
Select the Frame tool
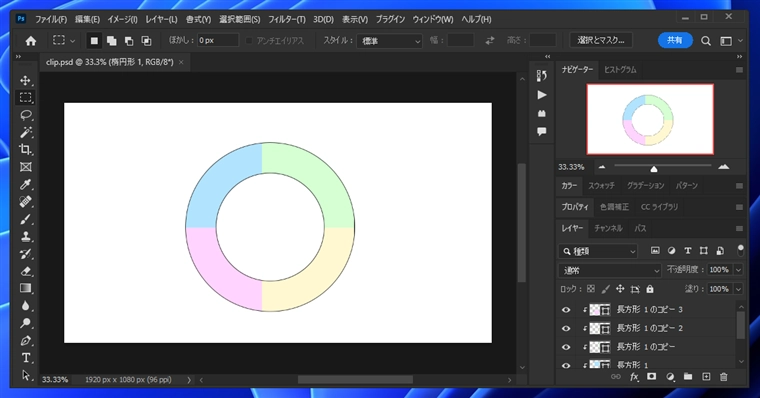(x=25, y=167)
